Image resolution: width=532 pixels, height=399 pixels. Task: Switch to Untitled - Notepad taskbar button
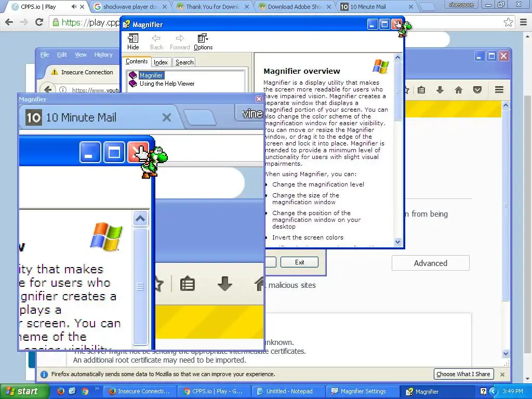288,391
